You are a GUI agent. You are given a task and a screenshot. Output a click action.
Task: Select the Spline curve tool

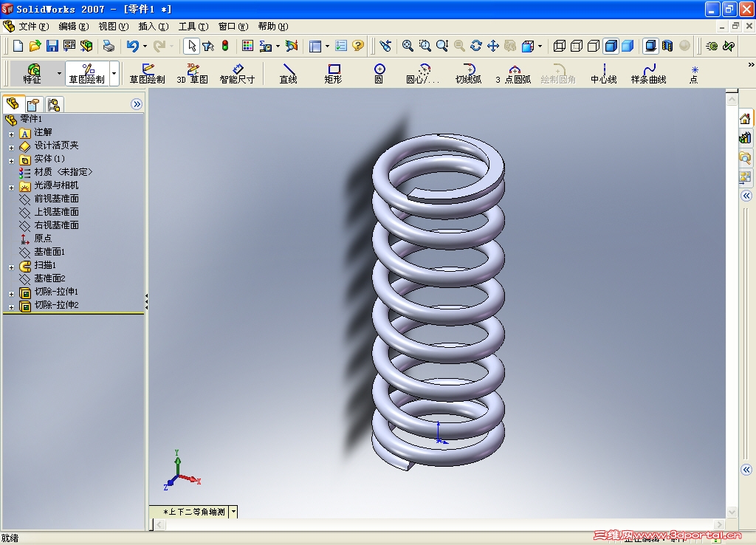(x=648, y=73)
